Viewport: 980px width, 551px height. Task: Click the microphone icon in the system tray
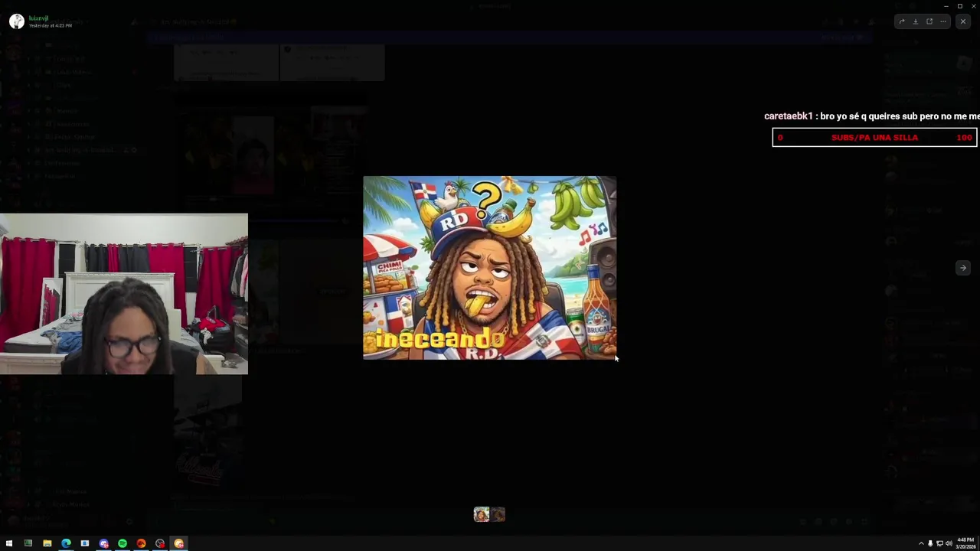coord(930,543)
